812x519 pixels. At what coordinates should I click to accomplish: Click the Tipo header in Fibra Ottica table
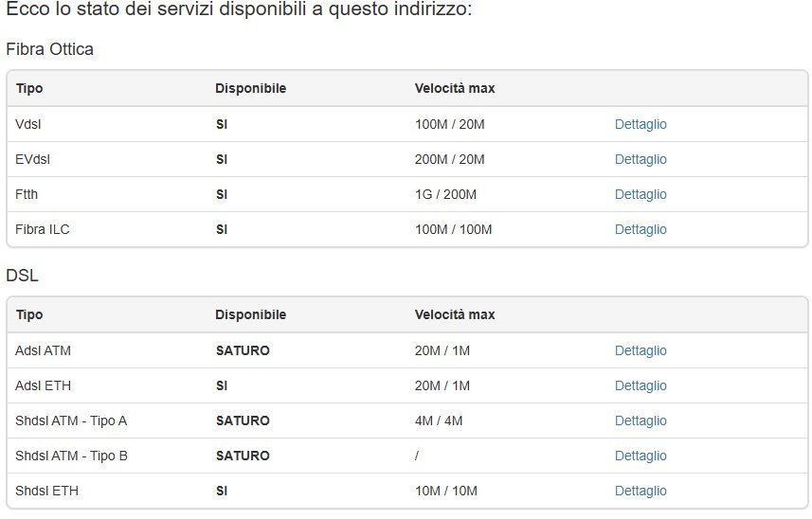tap(29, 88)
